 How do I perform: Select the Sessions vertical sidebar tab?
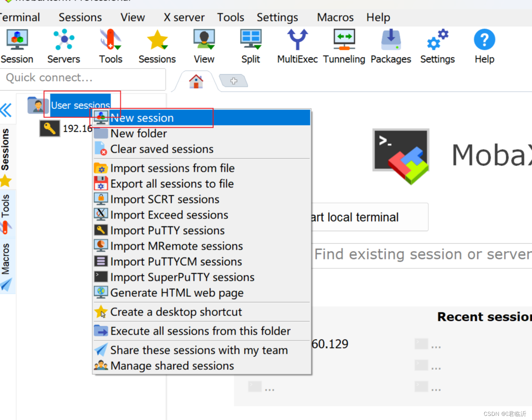6,157
